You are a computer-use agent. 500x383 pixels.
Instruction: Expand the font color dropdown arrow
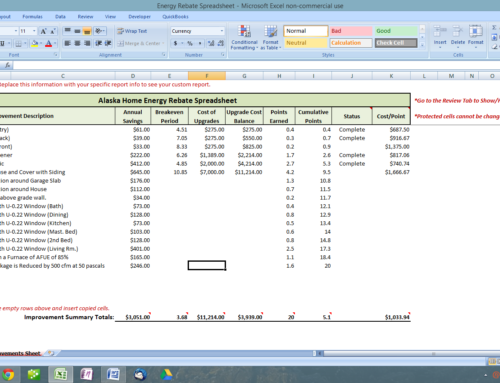click(x=55, y=44)
